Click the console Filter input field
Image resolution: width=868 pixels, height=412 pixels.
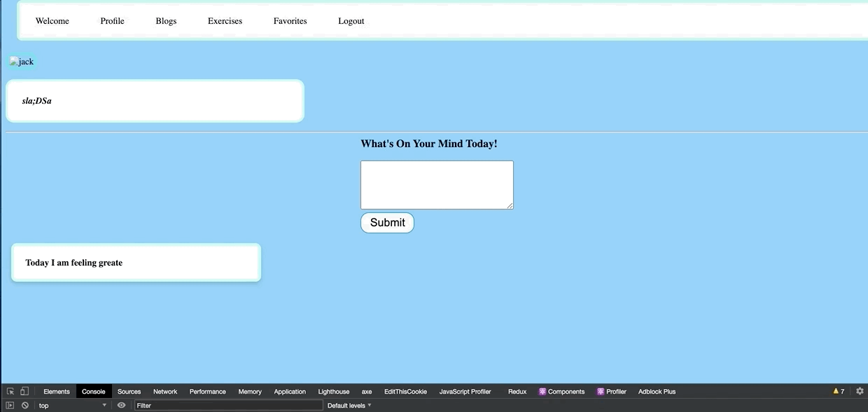(228, 406)
